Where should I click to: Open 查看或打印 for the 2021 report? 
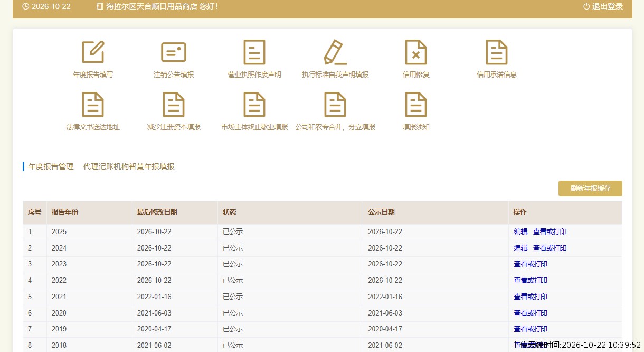click(531, 297)
